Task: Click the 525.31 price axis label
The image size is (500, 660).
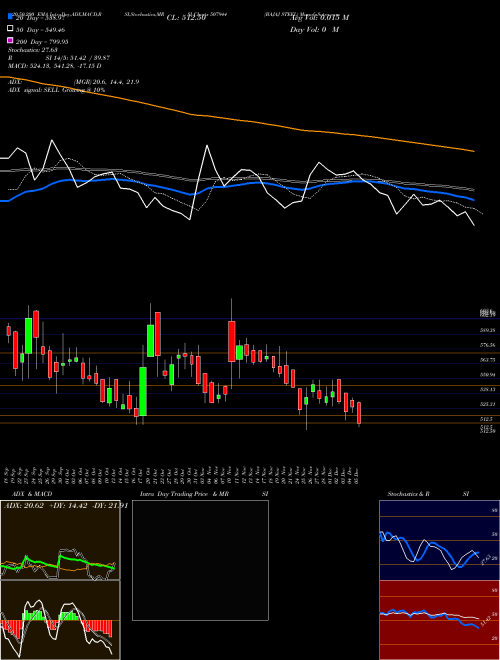Action: click(x=487, y=404)
